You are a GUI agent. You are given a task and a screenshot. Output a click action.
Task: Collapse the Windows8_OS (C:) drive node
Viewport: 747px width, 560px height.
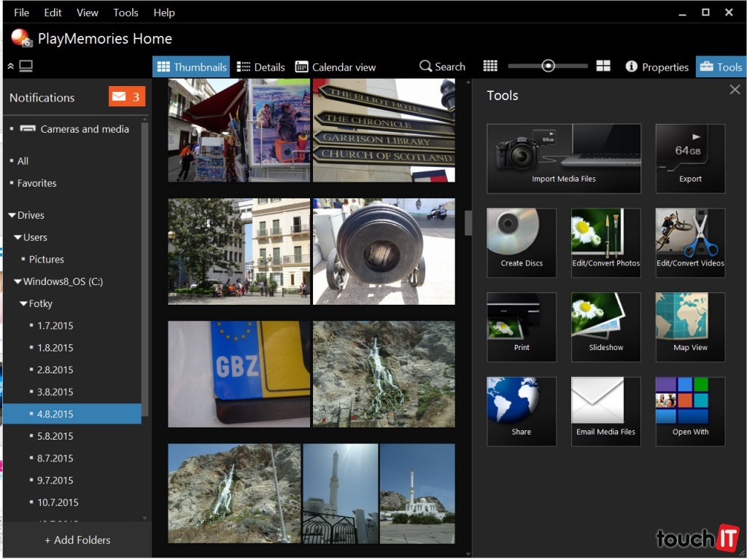[x=18, y=281]
